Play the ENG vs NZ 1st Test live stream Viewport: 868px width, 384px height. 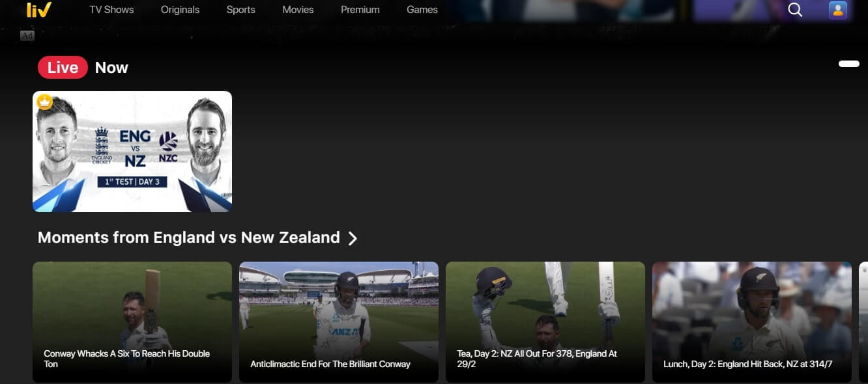(x=132, y=152)
